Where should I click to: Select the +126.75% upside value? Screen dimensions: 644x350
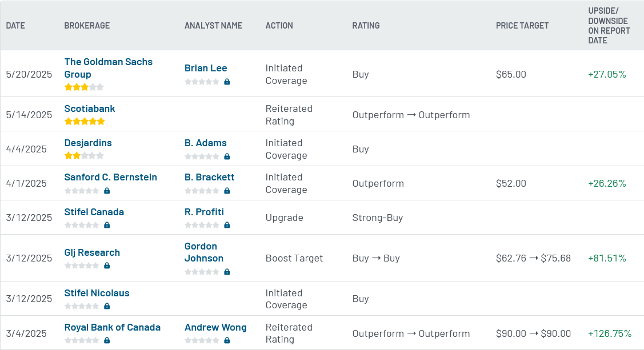point(610,333)
